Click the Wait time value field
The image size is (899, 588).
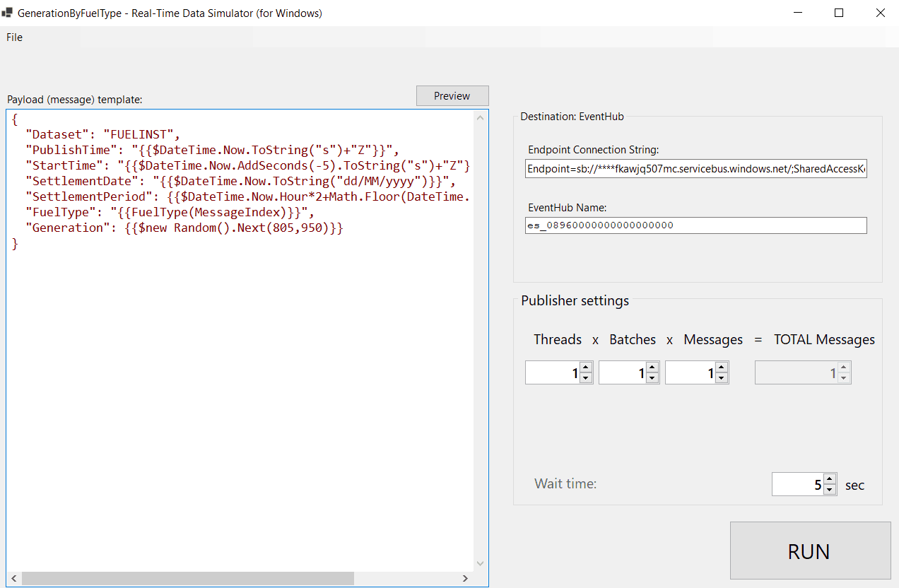pos(798,484)
